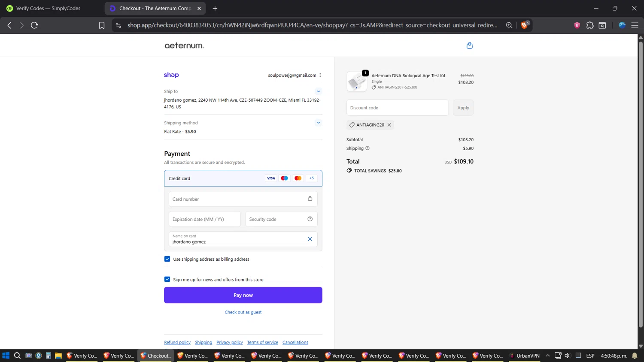Remove the ANTIAGING20 discount code
644x362 pixels.
[x=389, y=125]
